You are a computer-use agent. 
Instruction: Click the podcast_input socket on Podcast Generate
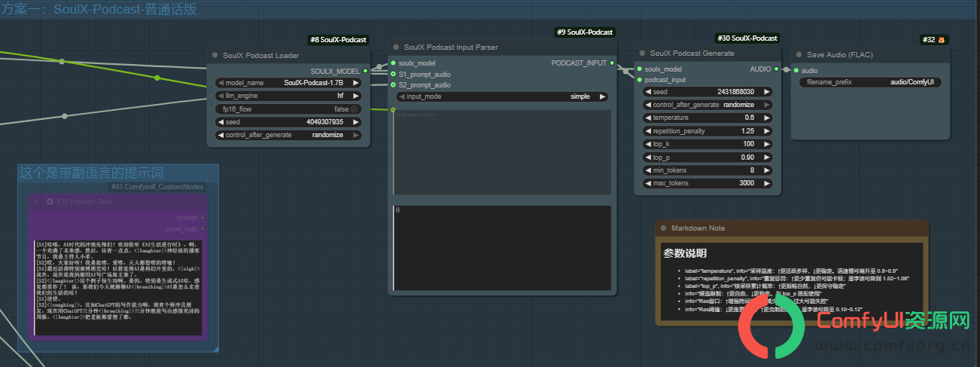tap(639, 80)
